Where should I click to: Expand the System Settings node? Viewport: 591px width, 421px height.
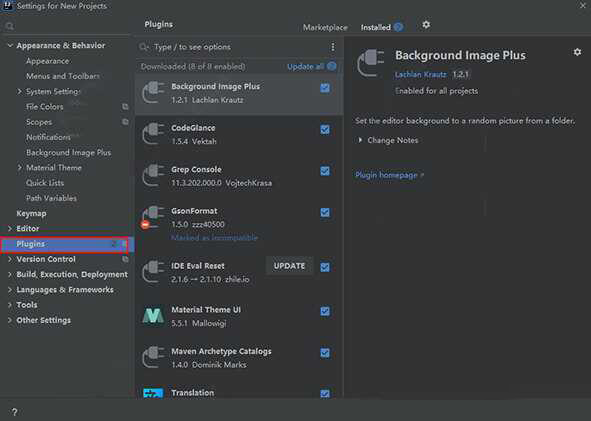click(20, 91)
